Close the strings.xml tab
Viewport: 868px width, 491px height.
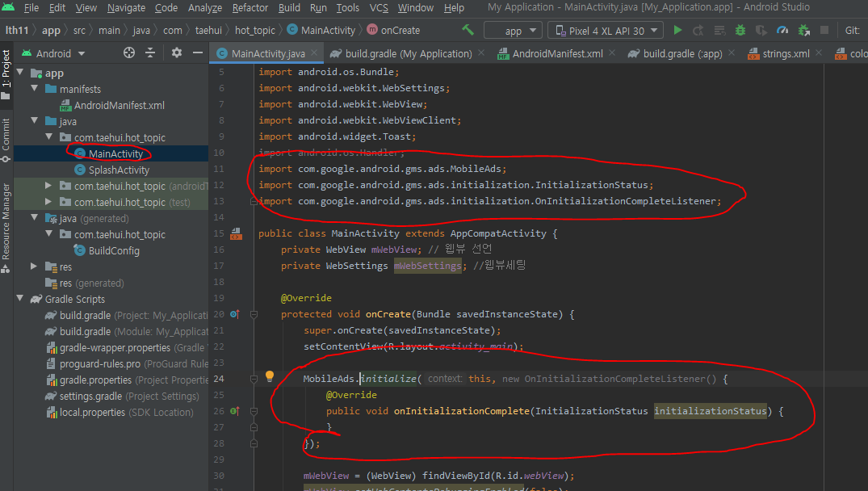819,52
